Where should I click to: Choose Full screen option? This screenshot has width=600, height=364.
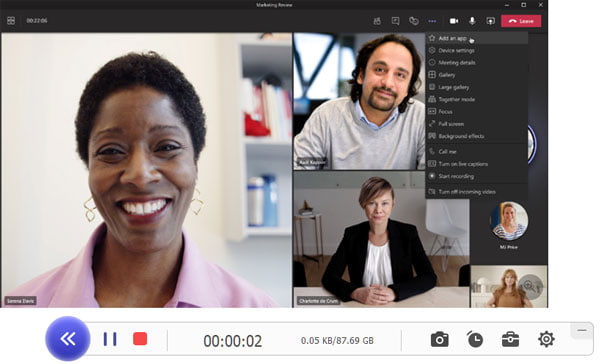tap(477, 124)
